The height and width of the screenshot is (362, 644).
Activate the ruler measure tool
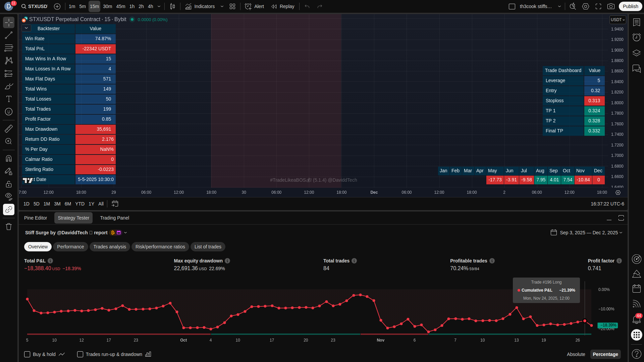(x=9, y=129)
